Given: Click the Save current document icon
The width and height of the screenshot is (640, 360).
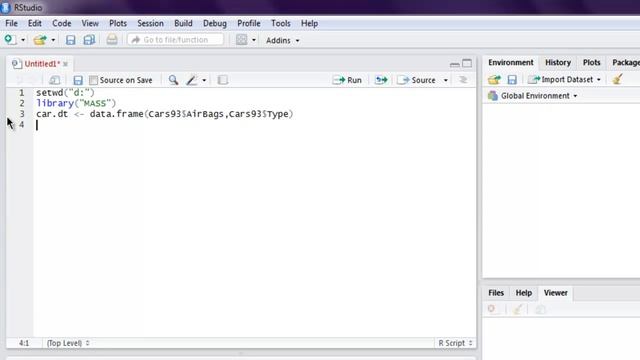Looking at the screenshot, I should 71,40.
